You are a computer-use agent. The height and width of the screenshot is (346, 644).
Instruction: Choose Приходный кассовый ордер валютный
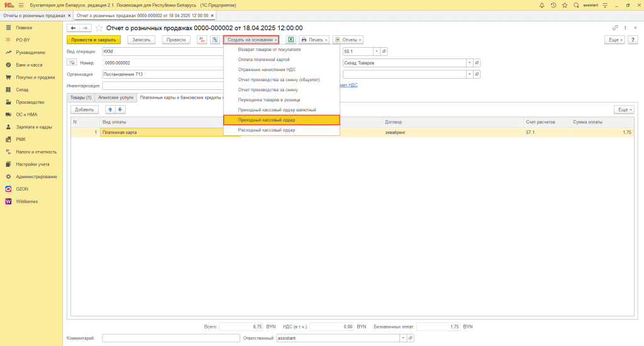[282, 109]
